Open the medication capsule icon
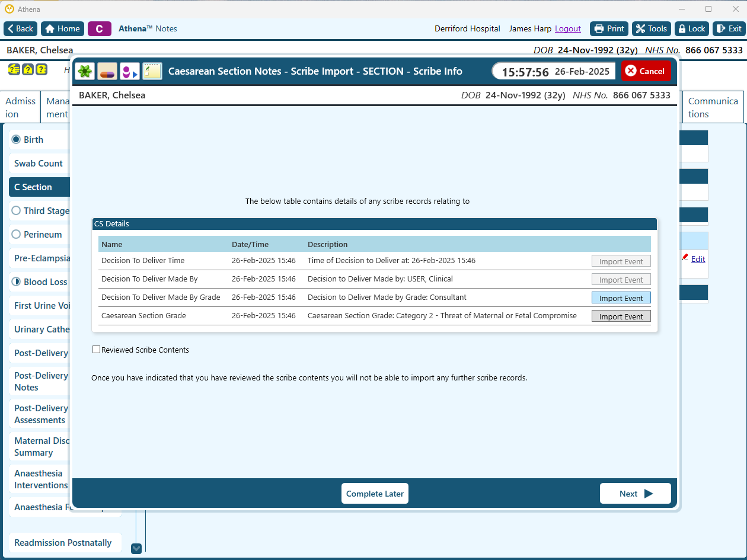This screenshot has height=560, width=747. [x=107, y=71]
